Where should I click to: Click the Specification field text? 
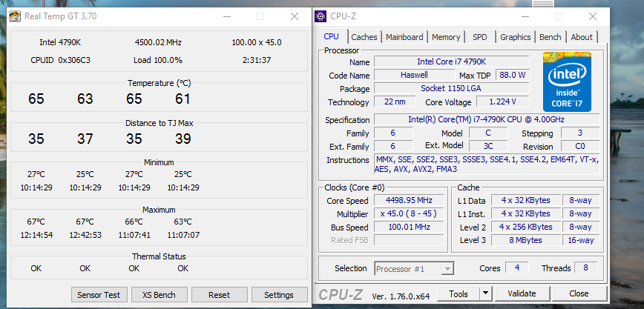pos(486,119)
